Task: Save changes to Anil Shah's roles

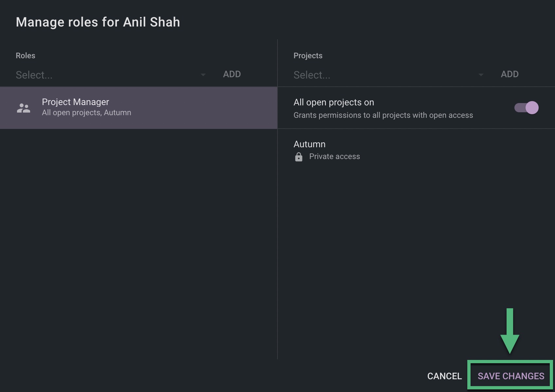Action: pyautogui.click(x=511, y=376)
